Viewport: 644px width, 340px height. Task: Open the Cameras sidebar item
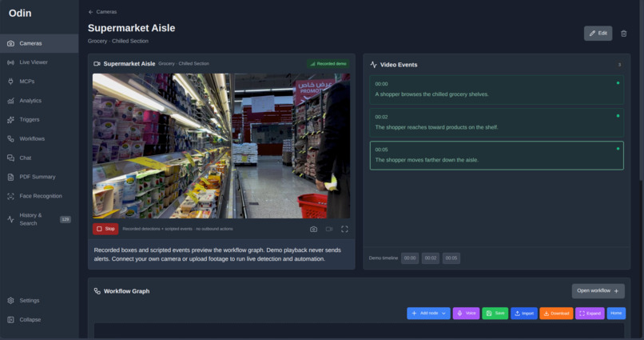pos(39,43)
